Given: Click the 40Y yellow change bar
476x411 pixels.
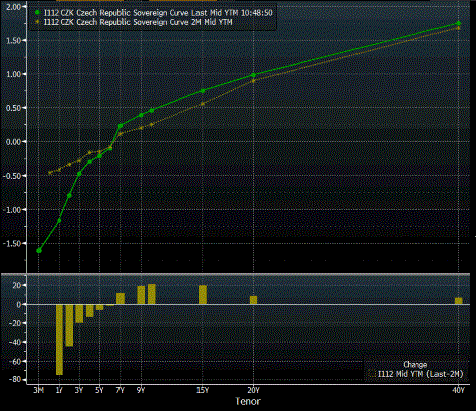Looking at the screenshot, I should (x=459, y=301).
